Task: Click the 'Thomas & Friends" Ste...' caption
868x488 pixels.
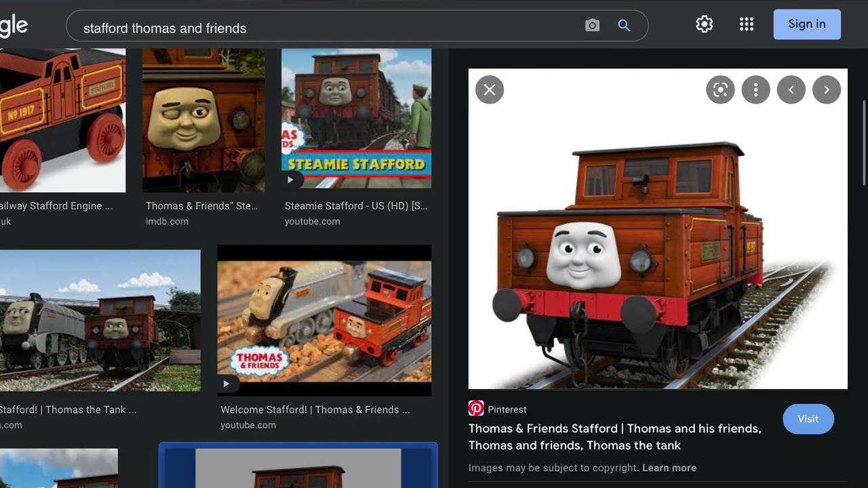Action: click(x=202, y=206)
